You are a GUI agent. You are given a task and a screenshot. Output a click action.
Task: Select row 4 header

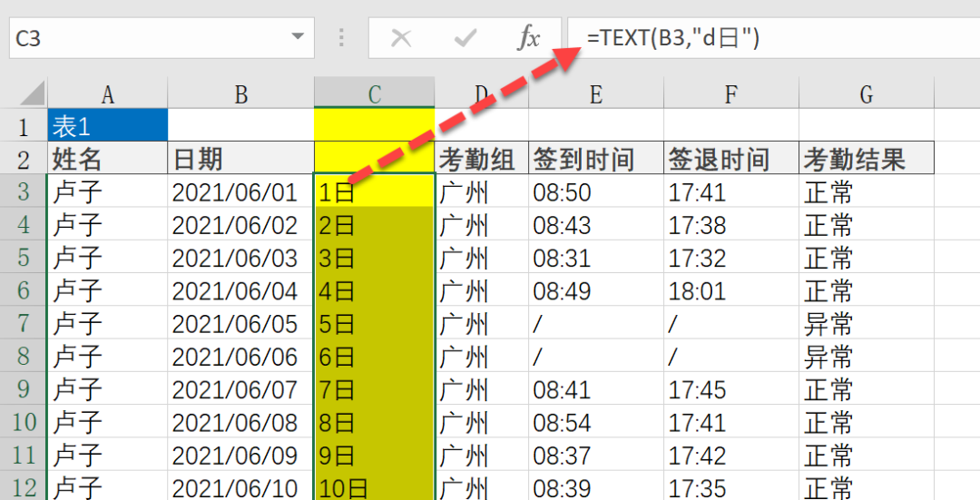(x=24, y=225)
